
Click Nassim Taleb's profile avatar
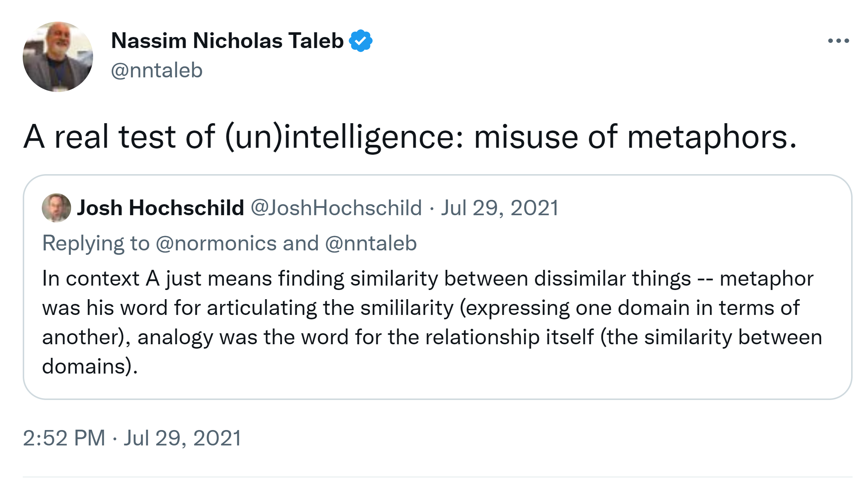pyautogui.click(x=58, y=57)
